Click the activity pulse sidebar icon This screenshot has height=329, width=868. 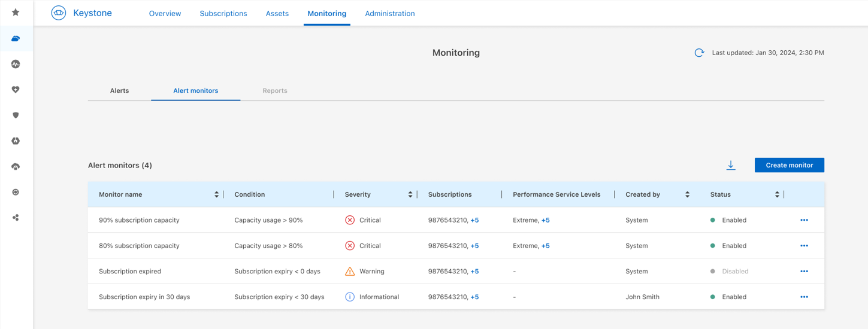(16, 64)
